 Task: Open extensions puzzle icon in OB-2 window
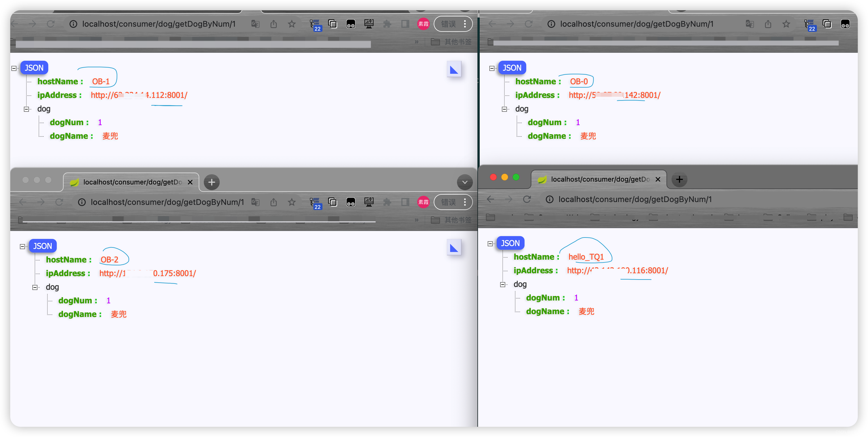[x=387, y=202]
